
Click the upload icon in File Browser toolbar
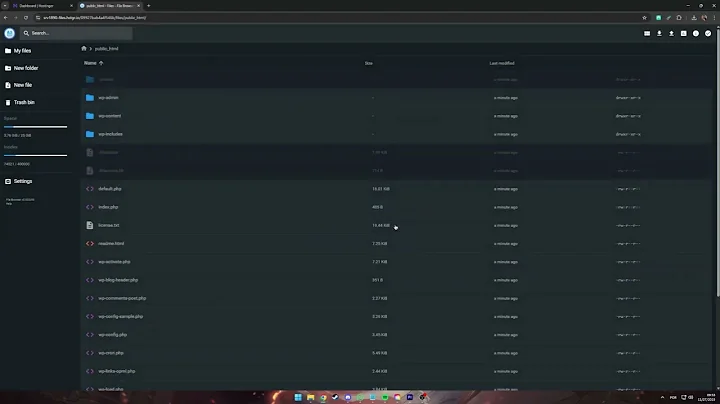coord(671,34)
